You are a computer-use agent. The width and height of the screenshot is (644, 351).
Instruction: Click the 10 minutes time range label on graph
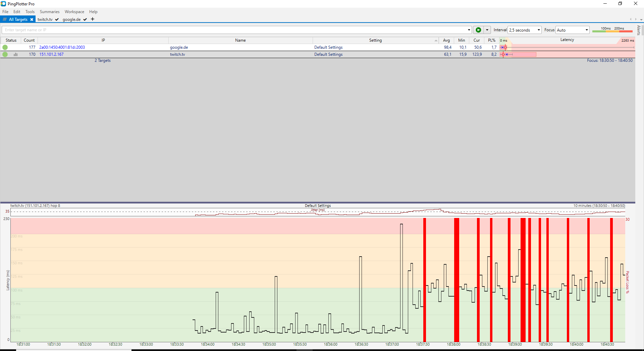[599, 206]
